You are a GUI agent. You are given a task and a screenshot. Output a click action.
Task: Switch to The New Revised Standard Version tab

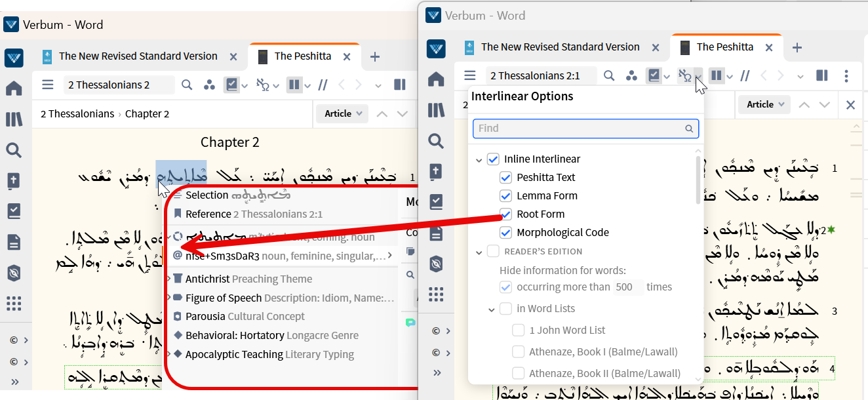[x=561, y=47]
